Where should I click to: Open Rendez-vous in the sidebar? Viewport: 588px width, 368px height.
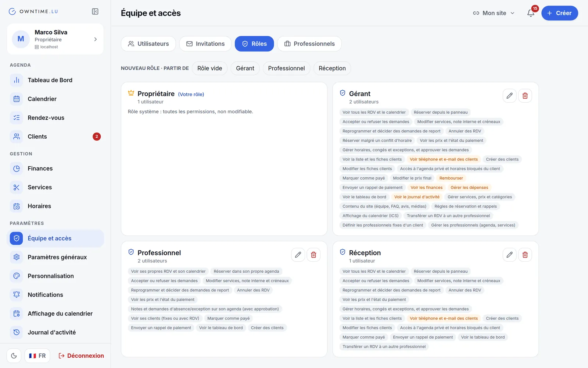[55, 118]
